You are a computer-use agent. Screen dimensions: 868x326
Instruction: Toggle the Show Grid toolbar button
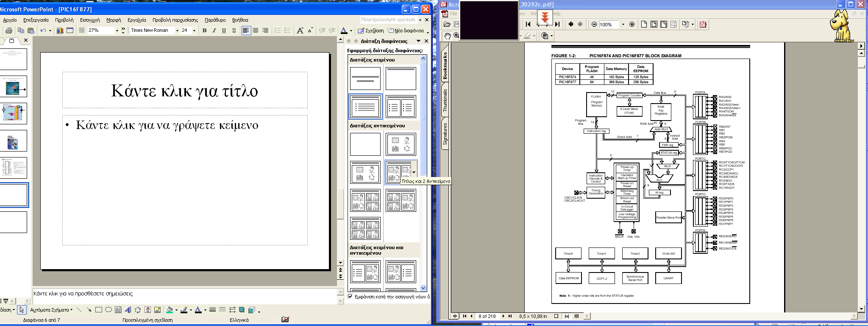pos(82,31)
